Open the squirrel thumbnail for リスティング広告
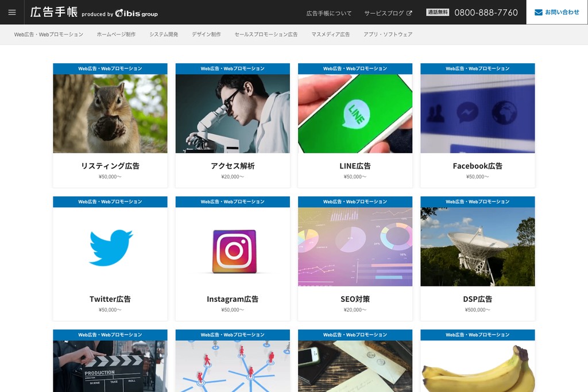The image size is (588, 392). pos(110,114)
